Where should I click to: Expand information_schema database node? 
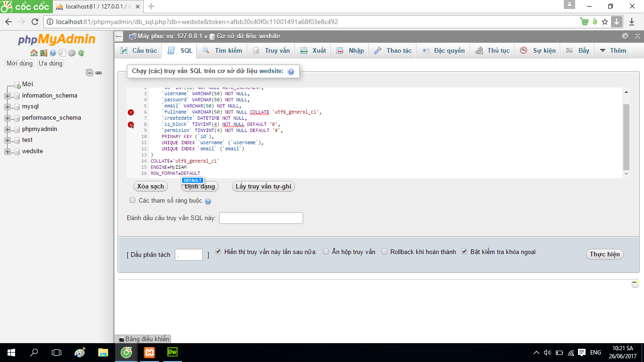click(8, 96)
